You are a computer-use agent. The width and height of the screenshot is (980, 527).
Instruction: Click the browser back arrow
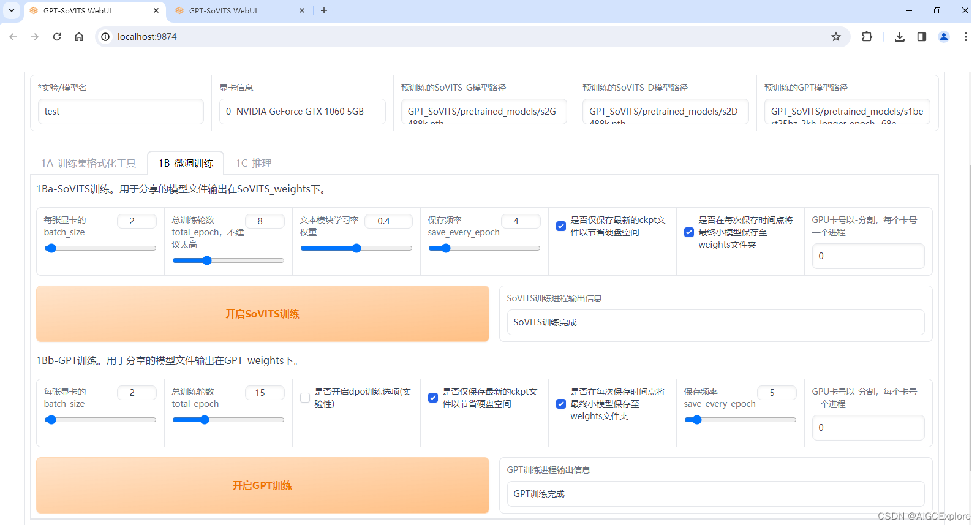click(13, 37)
